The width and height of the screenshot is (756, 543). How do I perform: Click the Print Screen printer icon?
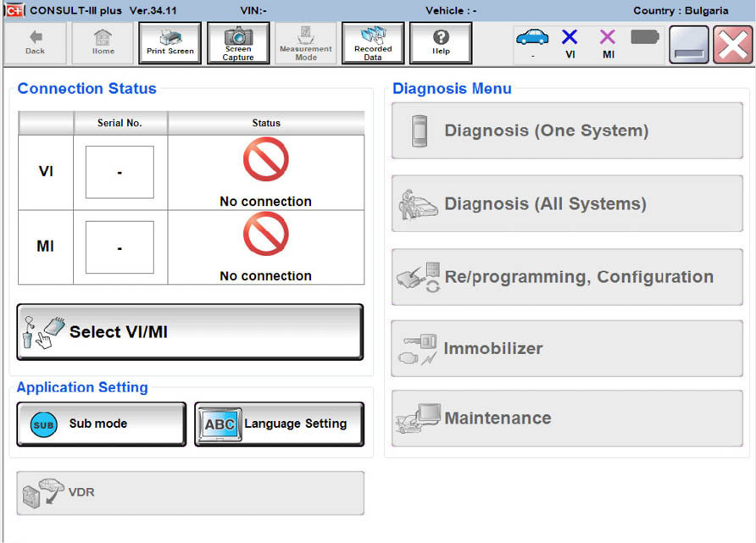click(170, 42)
